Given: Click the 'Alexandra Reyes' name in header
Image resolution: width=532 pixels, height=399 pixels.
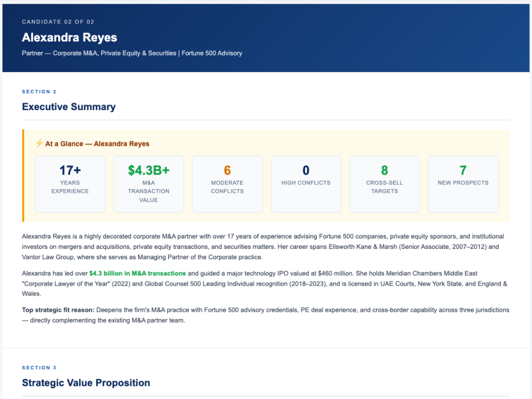Looking at the screenshot, I should 70,37.
